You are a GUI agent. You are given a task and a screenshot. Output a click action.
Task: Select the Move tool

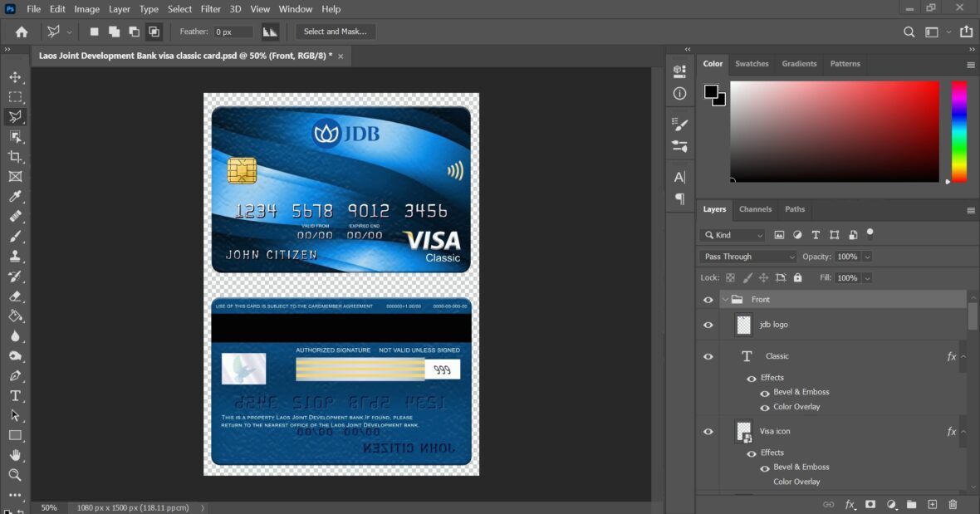(15, 77)
